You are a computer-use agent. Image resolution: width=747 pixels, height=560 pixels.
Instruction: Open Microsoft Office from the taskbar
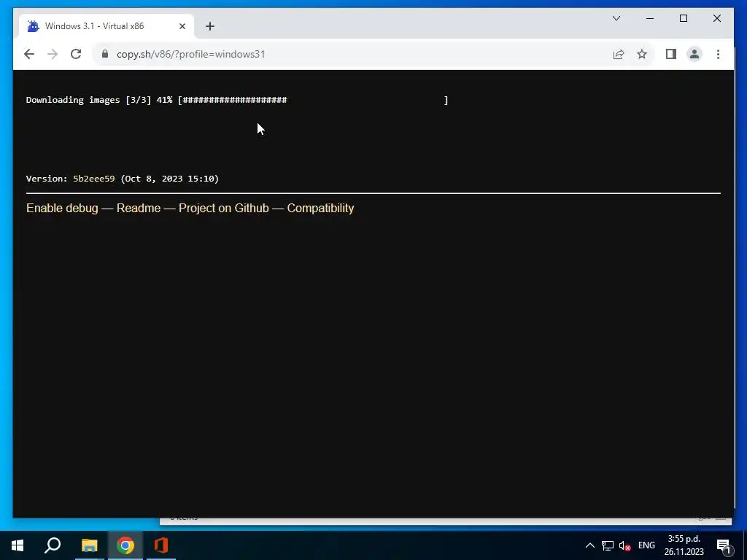pos(161,545)
